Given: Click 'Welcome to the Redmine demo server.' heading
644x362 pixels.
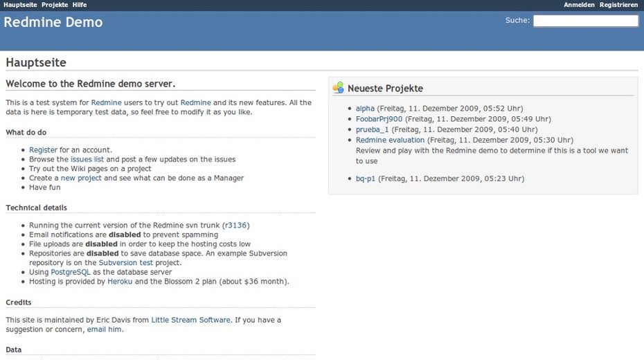Looking at the screenshot, I should [x=90, y=84].
